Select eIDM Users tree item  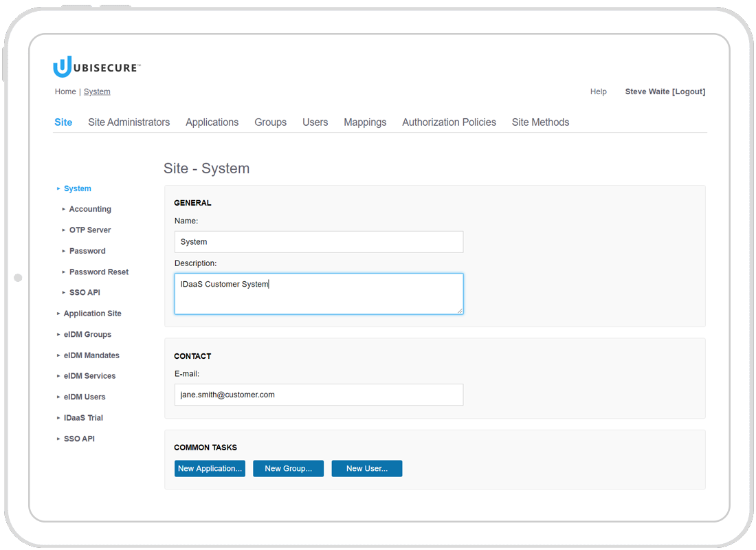click(x=85, y=397)
